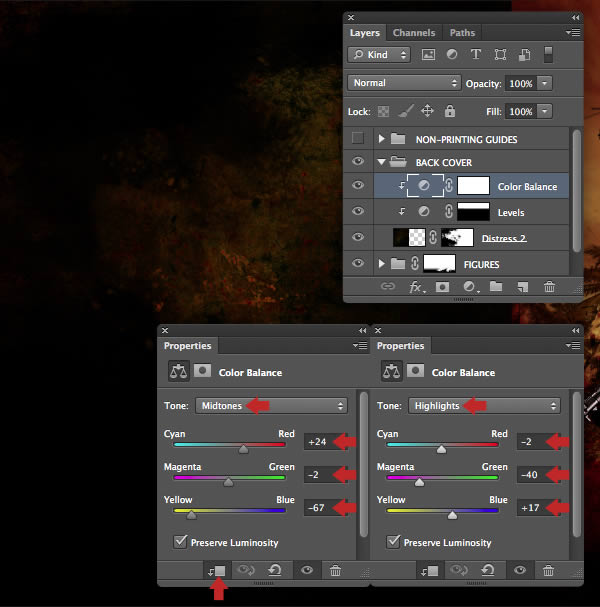Screen dimensions: 600x607
Task: Select the Distress 2 layer name
Action: (504, 238)
